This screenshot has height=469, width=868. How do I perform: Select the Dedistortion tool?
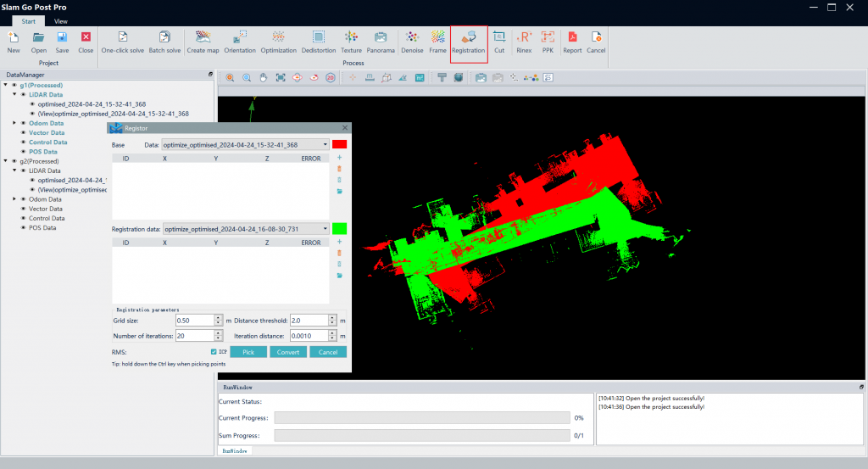(x=319, y=42)
